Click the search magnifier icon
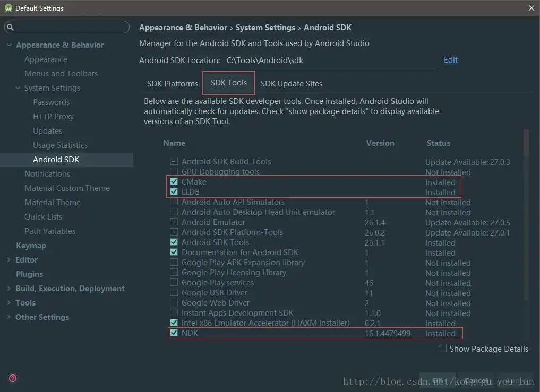 pos(10,27)
